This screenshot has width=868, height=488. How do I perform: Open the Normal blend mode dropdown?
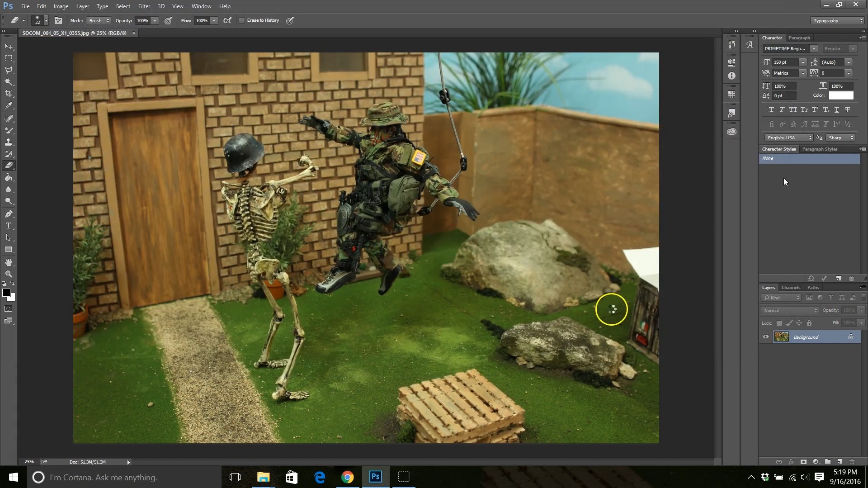(790, 310)
